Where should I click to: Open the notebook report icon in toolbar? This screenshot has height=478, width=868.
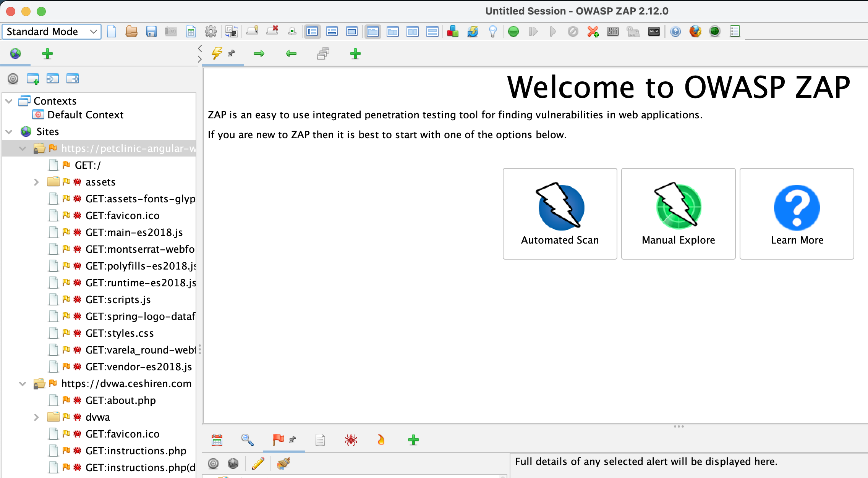pyautogui.click(x=735, y=32)
